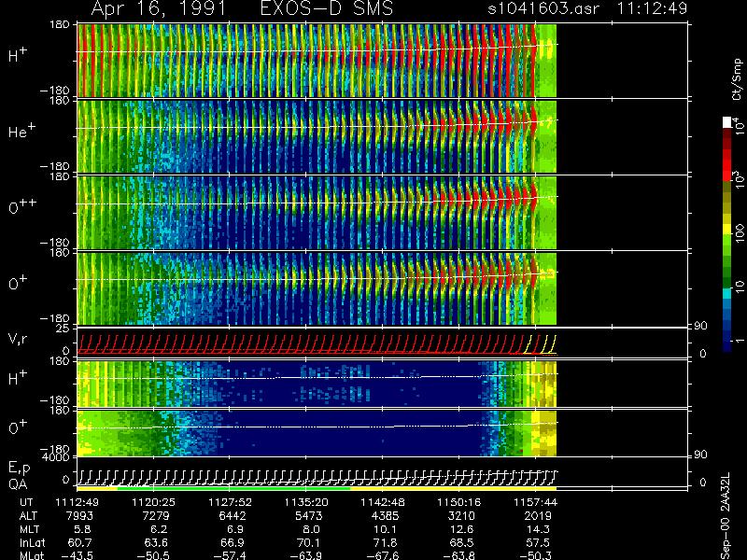
Task: Click altitude value '6442'
Action: 233,516
